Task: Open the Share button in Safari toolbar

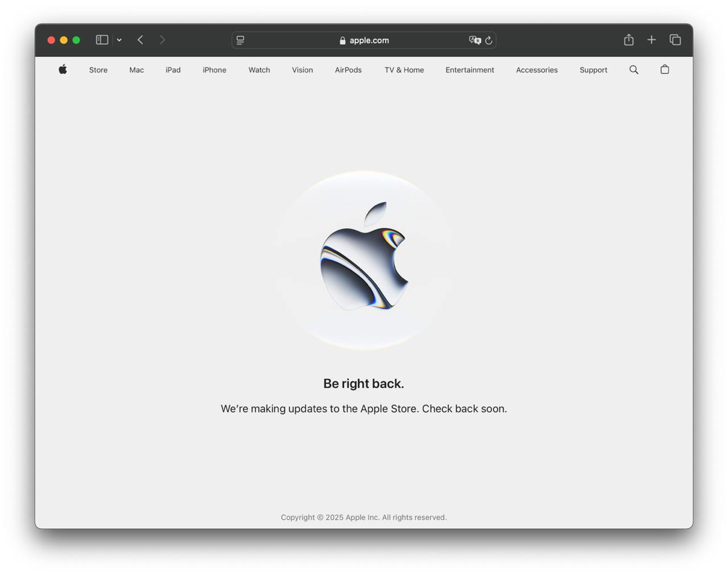Action: tap(629, 39)
